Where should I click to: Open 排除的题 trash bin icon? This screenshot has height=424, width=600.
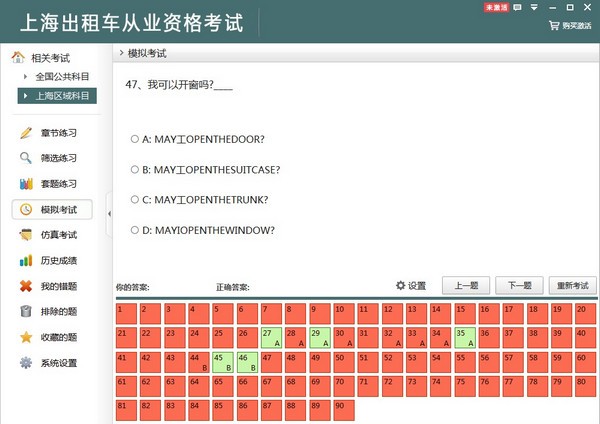click(x=26, y=311)
